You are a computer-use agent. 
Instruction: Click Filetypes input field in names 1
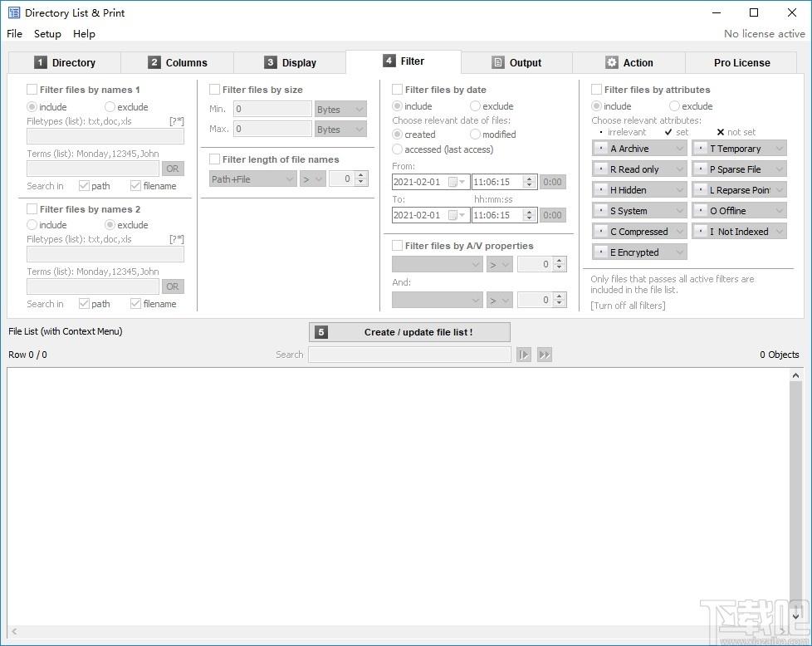[x=105, y=136]
